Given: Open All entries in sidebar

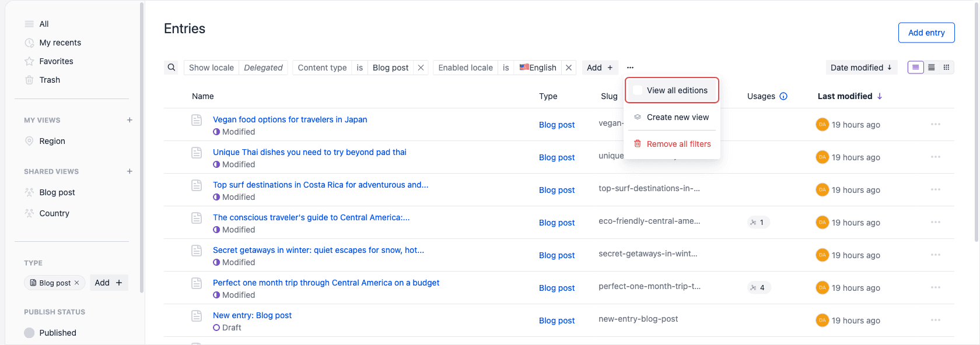Looking at the screenshot, I should click(44, 24).
